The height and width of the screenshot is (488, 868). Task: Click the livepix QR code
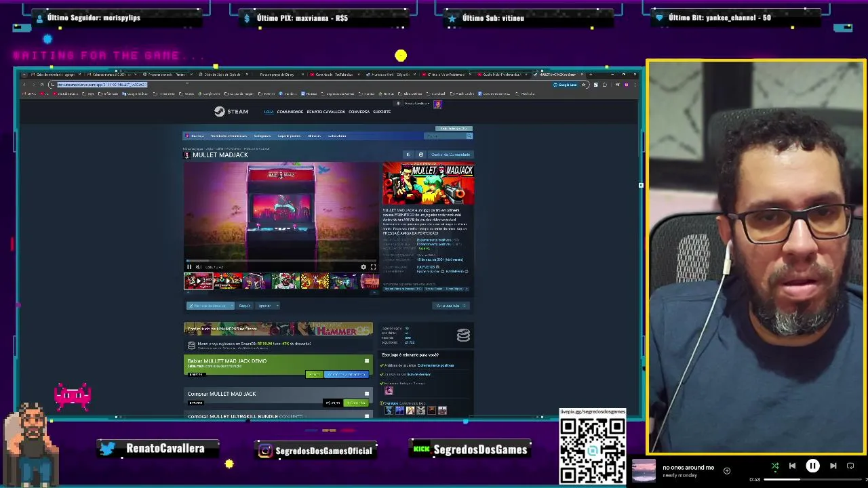592,451
